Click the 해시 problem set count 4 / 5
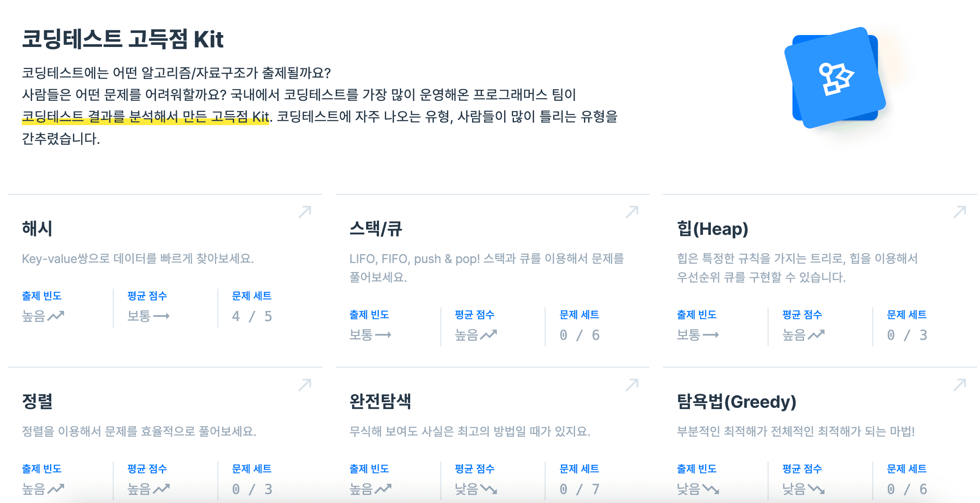Screen dimensions: 980x503 point(252,316)
